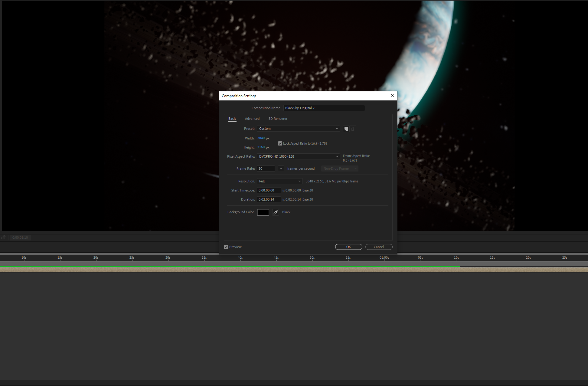Image resolution: width=588 pixels, height=386 pixels.
Task: Click the 20s mark on the time ruler
Action: click(x=96, y=258)
